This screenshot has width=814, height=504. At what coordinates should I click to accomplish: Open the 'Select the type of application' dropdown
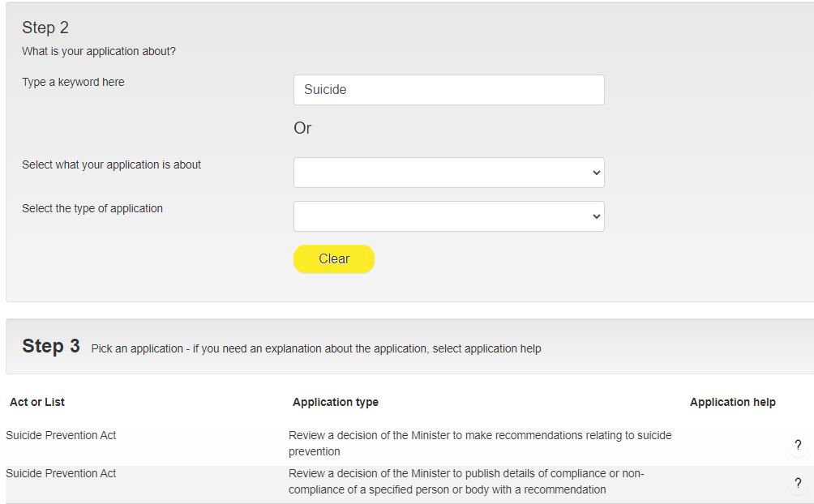[449, 216]
